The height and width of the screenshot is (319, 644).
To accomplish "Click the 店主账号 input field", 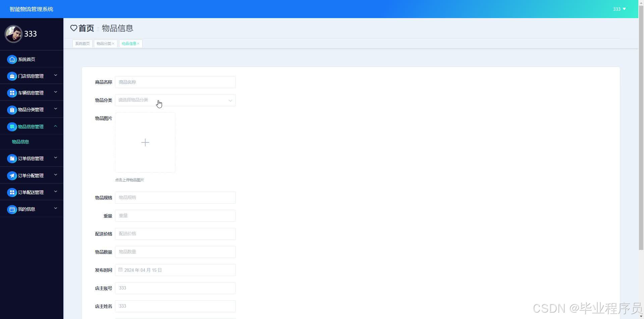I will click(x=175, y=288).
